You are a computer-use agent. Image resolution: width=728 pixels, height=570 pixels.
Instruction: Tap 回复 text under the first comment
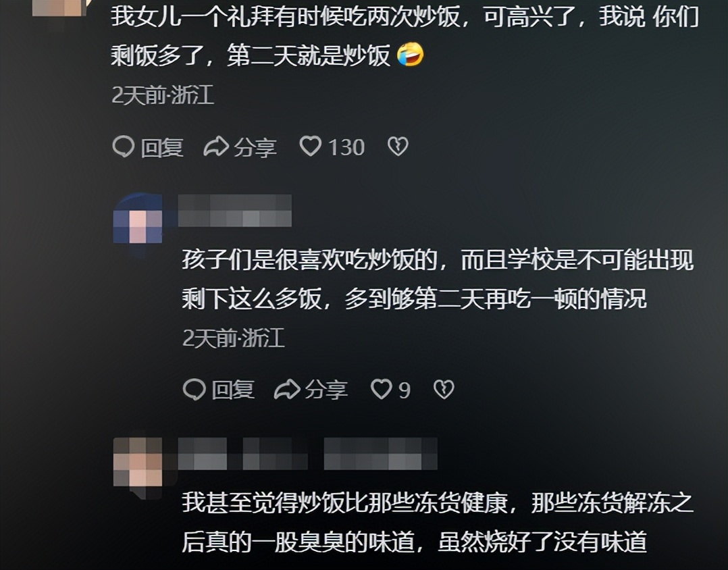pos(162,148)
